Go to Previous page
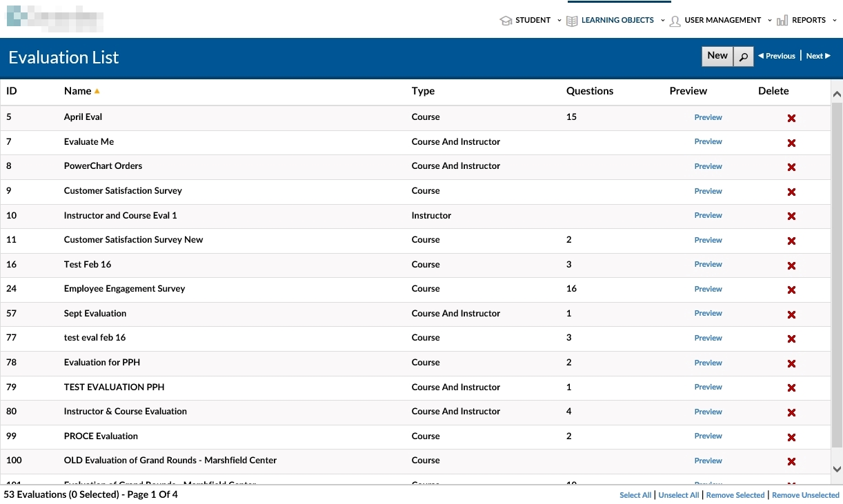The image size is (843, 504). [x=777, y=57]
